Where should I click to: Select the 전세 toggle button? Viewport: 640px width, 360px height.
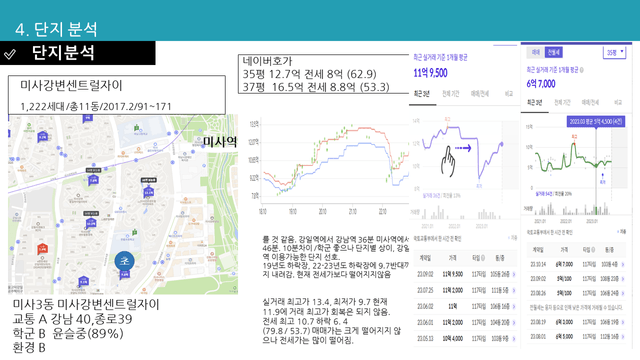[553, 52]
